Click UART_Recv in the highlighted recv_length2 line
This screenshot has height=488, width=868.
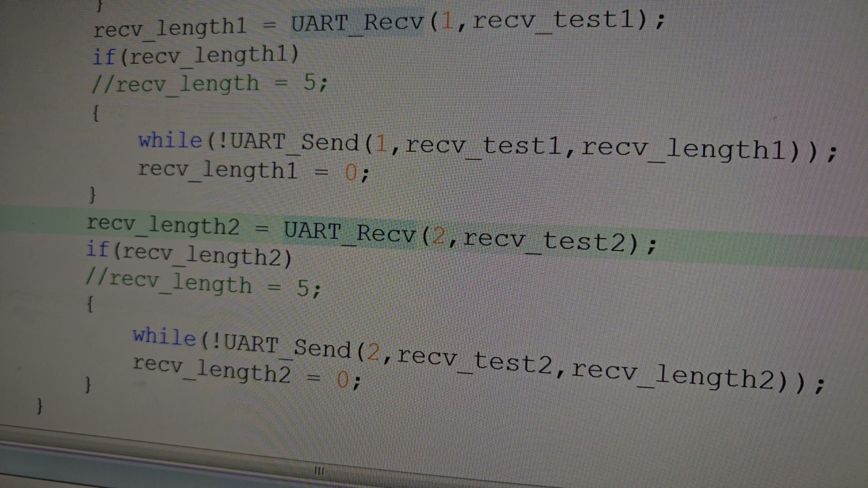coord(349,233)
